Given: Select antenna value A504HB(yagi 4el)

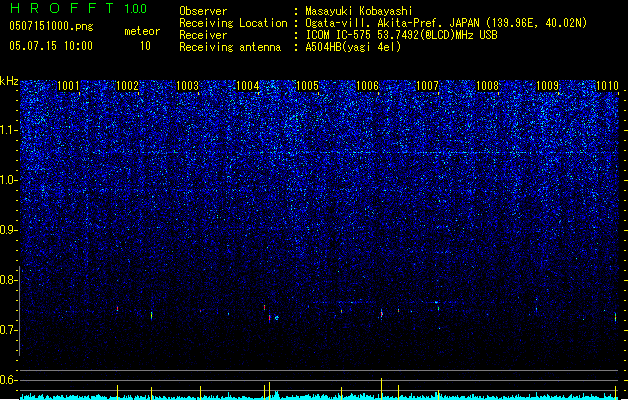Looking at the screenshot, I should click(353, 47).
